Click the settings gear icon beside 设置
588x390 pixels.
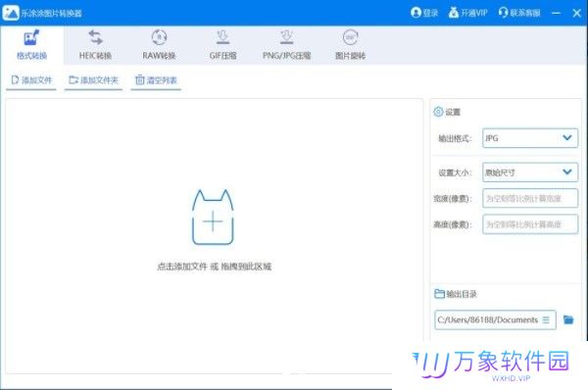coord(438,112)
